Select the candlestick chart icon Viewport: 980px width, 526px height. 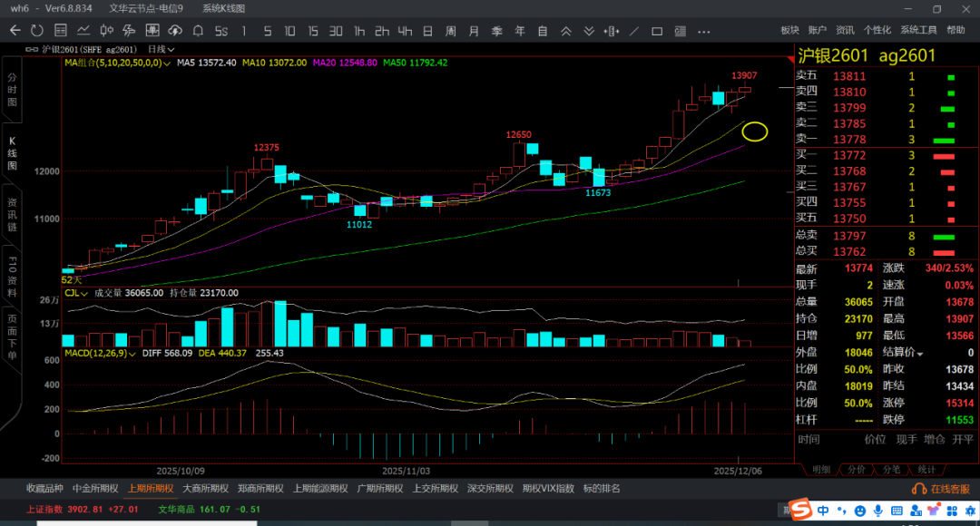coord(106,31)
